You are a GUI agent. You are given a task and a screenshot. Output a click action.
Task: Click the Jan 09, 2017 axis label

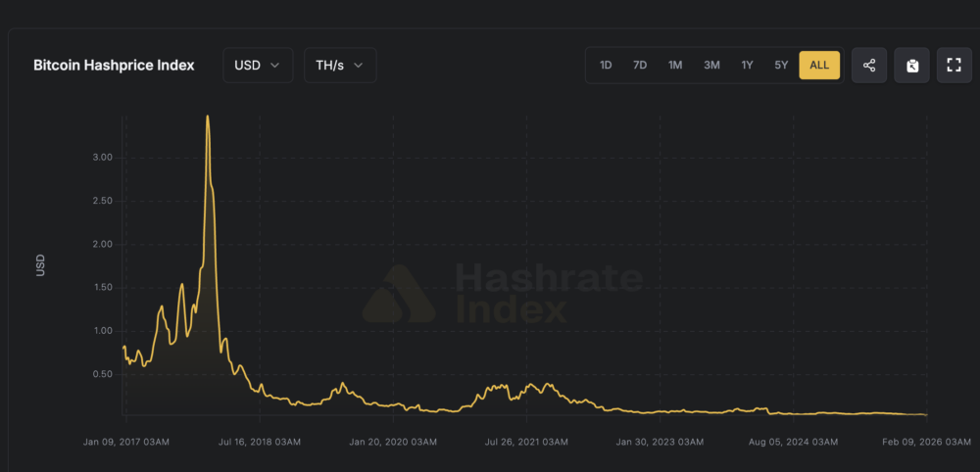pyautogui.click(x=127, y=443)
